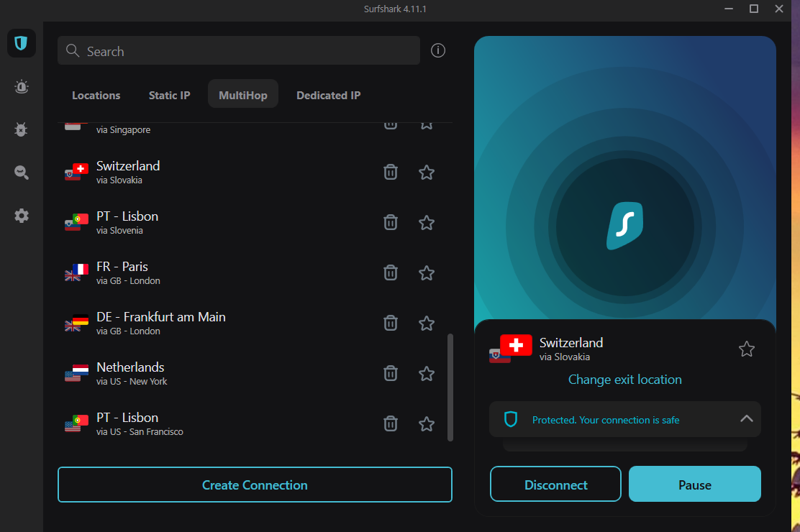Favorite FR - Paris via GB - London
800x532 pixels.
[427, 273]
